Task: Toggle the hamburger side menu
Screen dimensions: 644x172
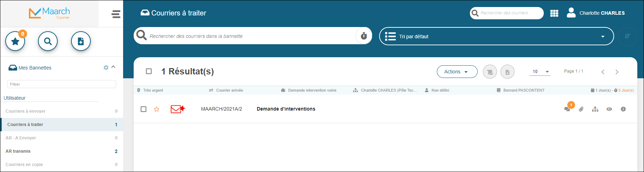Action: point(116,14)
